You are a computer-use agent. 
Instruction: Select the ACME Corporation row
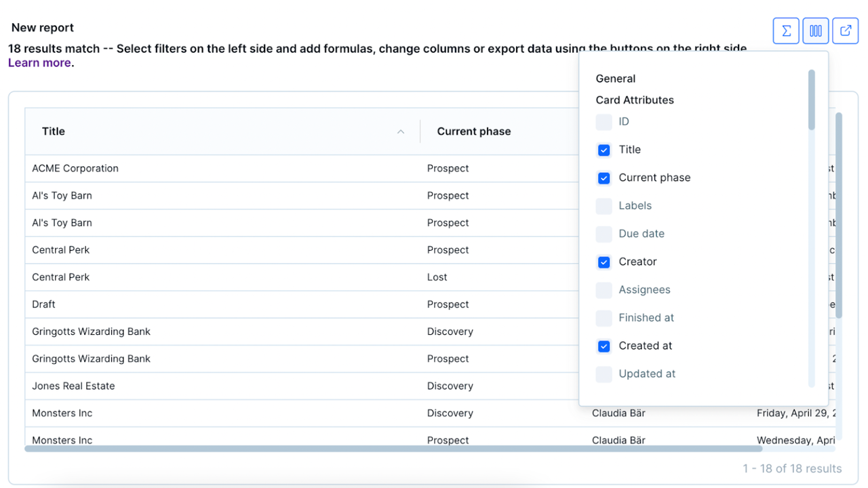coord(75,168)
